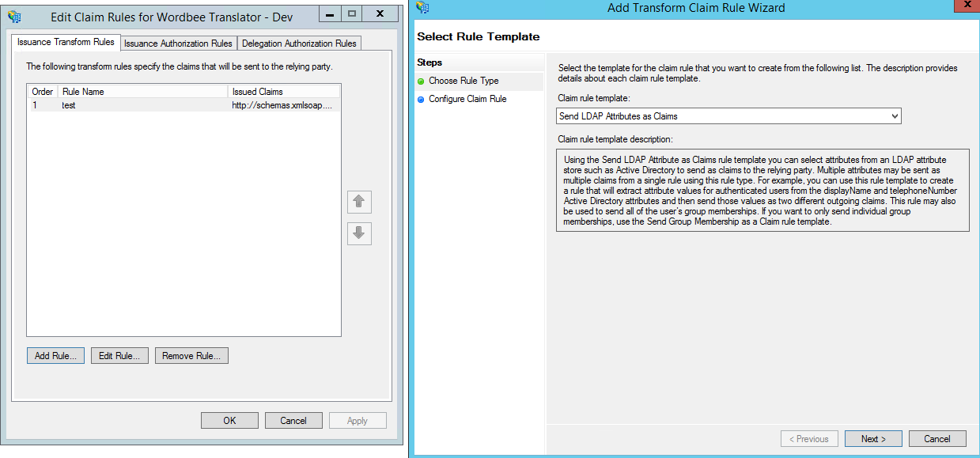Click the green indicator beside Choose Rule Type
980x458 pixels.
tap(420, 81)
